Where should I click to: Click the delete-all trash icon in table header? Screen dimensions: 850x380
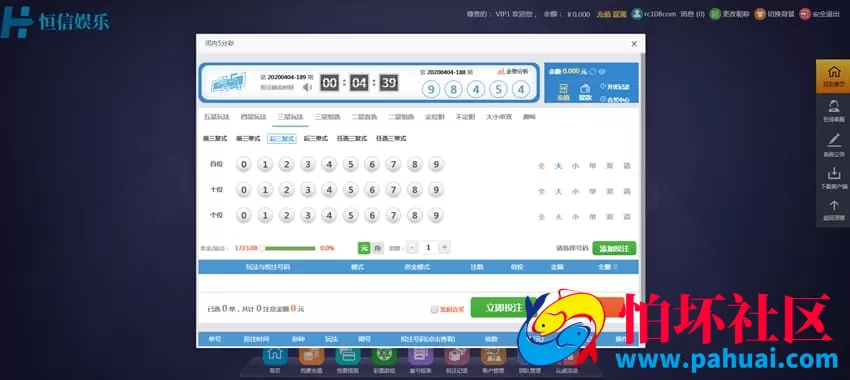coord(615,267)
